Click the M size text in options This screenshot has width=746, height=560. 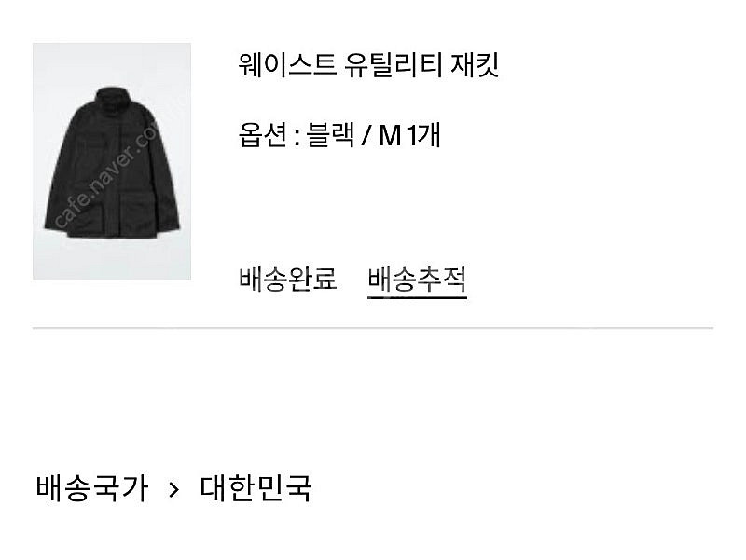[x=390, y=136]
